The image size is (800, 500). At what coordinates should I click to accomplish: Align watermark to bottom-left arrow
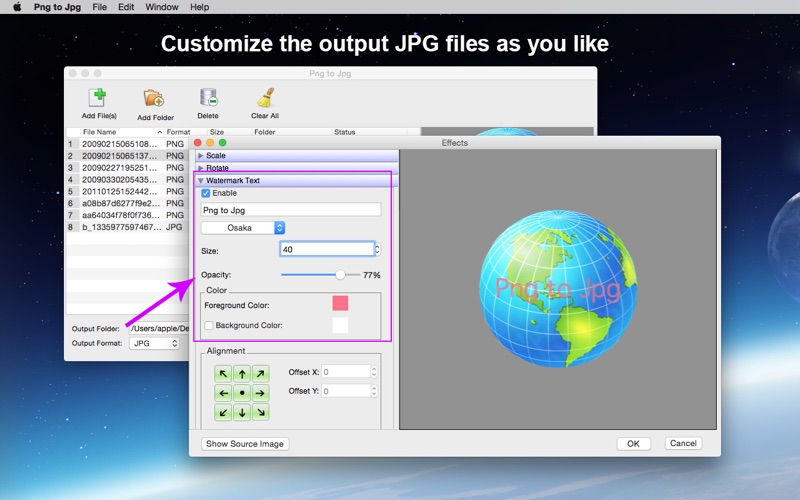pos(223,412)
